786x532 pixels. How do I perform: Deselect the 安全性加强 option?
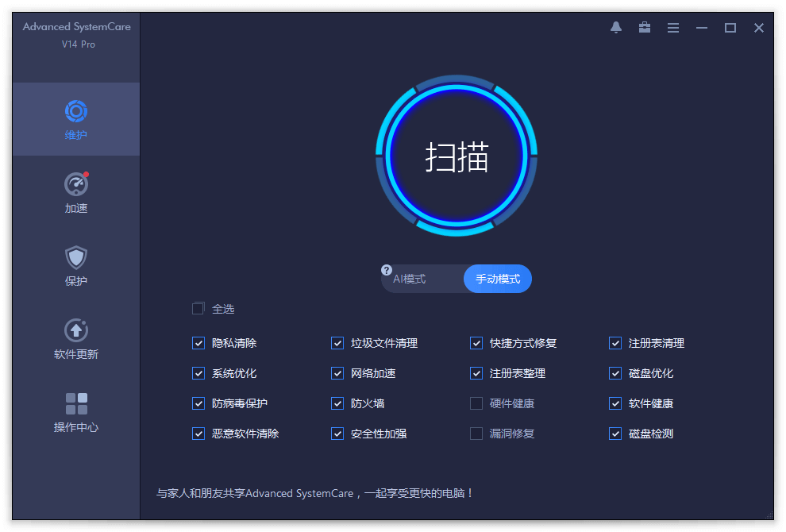[337, 434]
